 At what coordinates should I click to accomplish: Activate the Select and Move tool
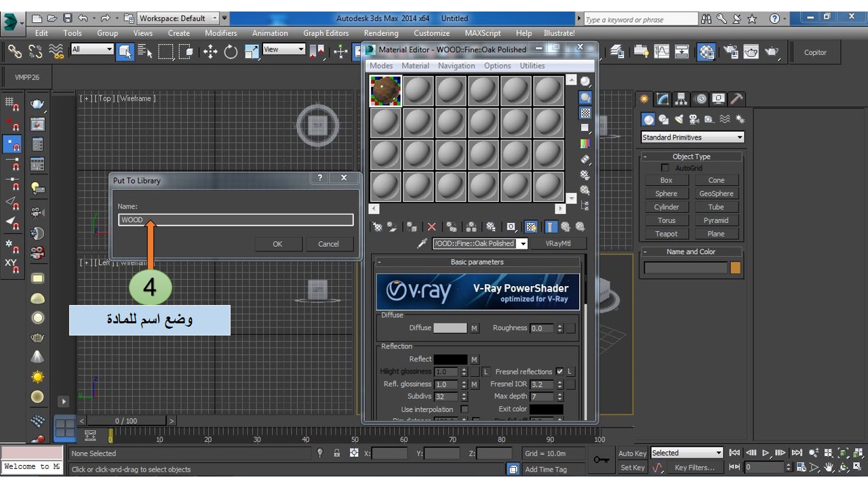pos(210,51)
